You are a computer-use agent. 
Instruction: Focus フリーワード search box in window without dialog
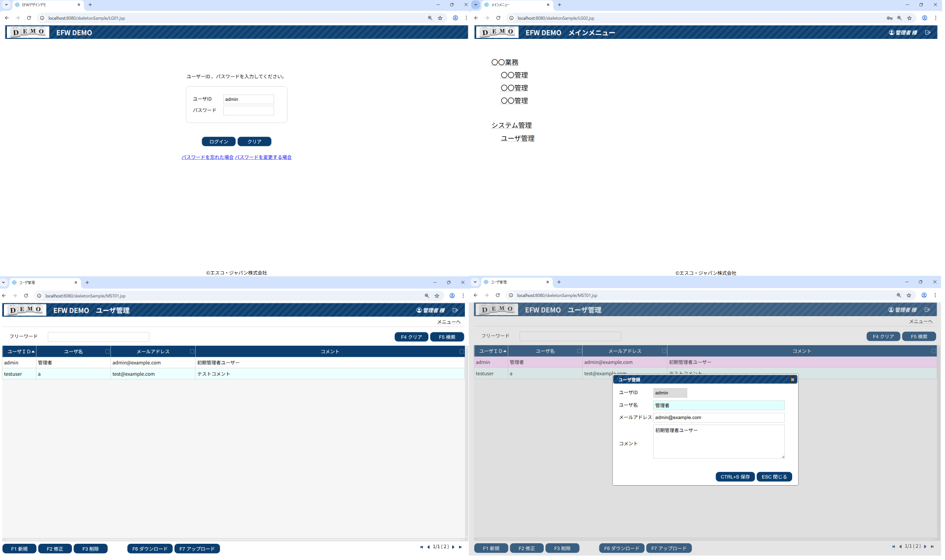99,337
